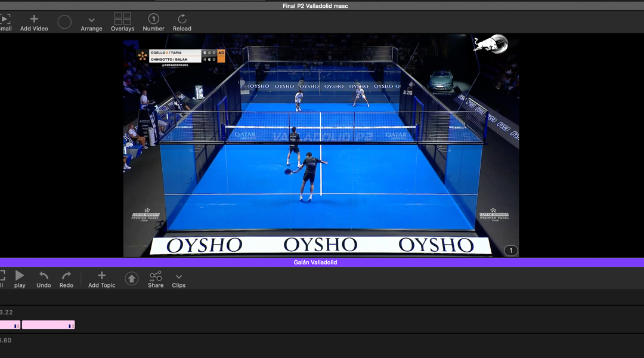Click the upload arrow circle icon

pos(131,279)
